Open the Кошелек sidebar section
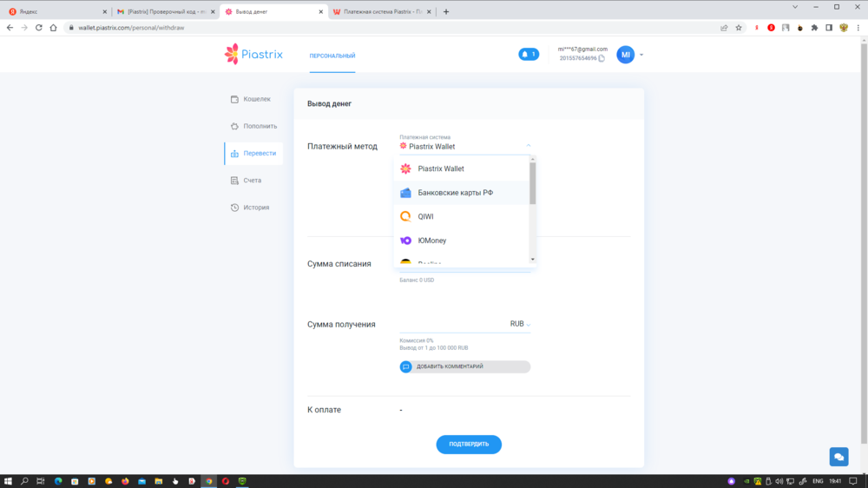This screenshot has width=868, height=488. click(257, 99)
